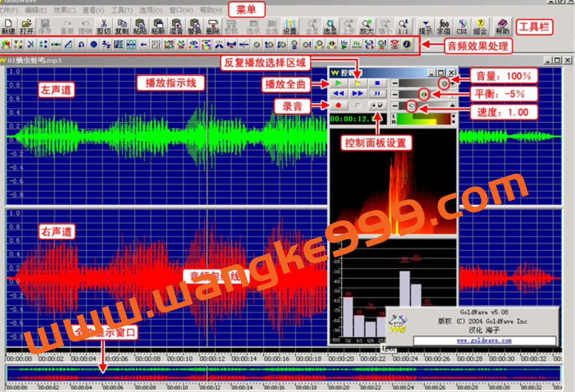575x392 pixels.
Task: Copy the selection using the 复制 icon
Action: [x=123, y=27]
